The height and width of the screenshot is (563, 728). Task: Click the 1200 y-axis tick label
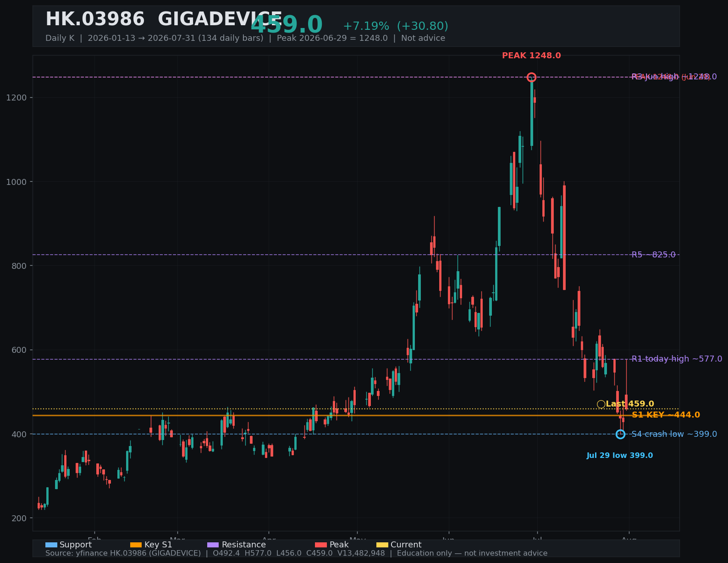click(x=17, y=97)
